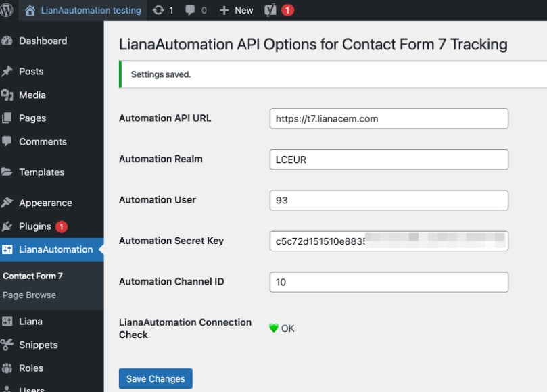Screen dimensions: 547x392
Task: Open the Plugins menu item
Action: (35, 226)
